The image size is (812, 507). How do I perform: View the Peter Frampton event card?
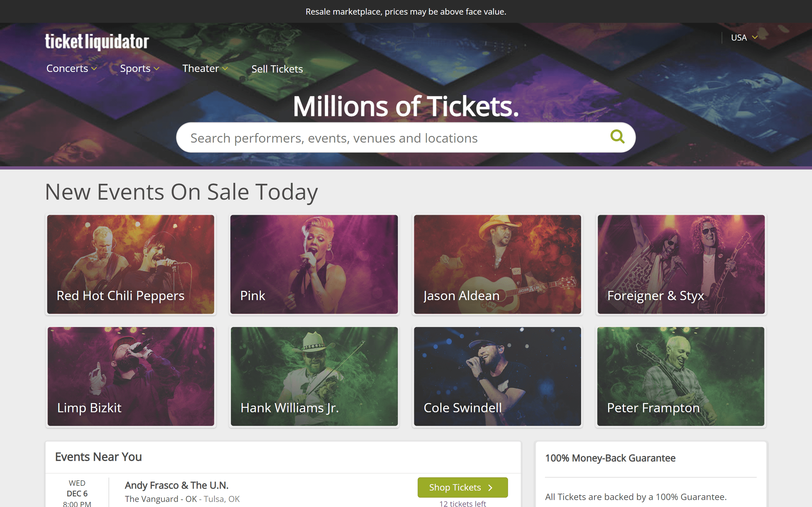tap(681, 376)
